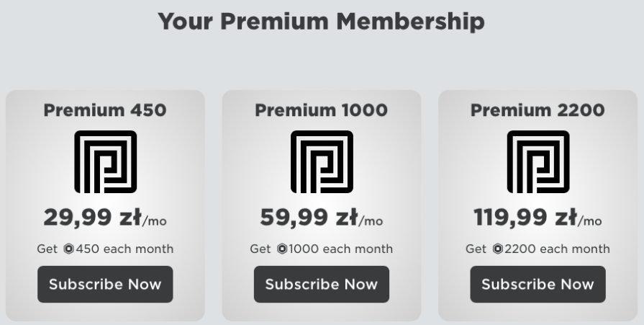Click the Robux icon beside 1000
This screenshot has height=325, width=644.
282,249
